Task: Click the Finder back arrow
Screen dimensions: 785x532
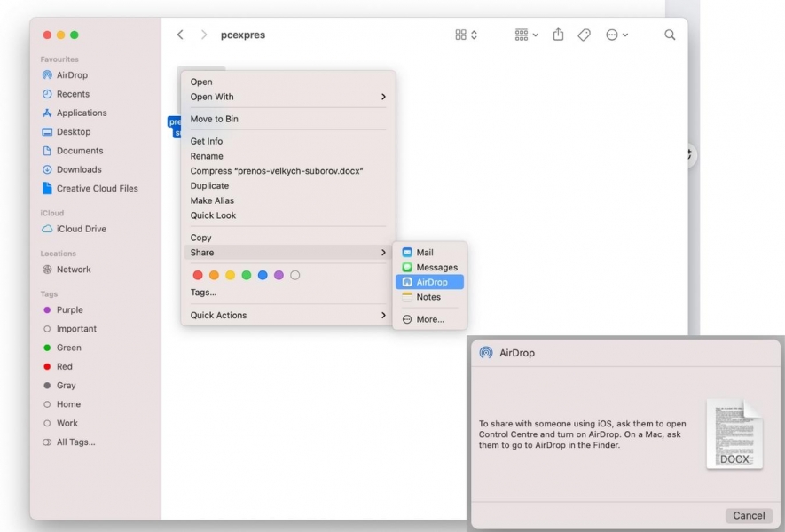Action: pyautogui.click(x=180, y=35)
